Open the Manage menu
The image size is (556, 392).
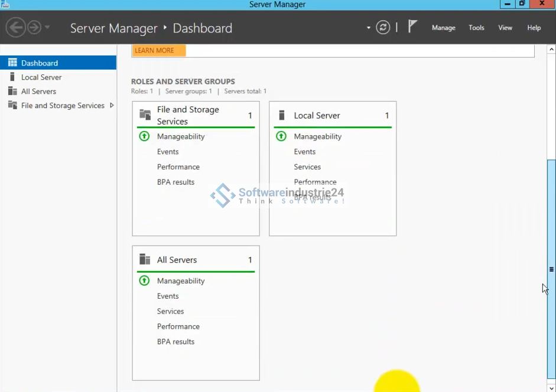(x=443, y=28)
